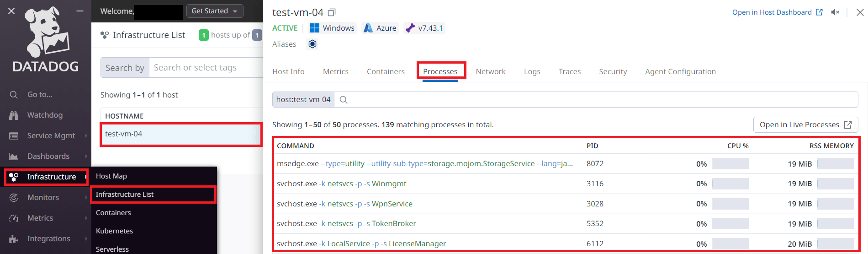Choose Serverless from Infrastructure submenu

point(112,249)
